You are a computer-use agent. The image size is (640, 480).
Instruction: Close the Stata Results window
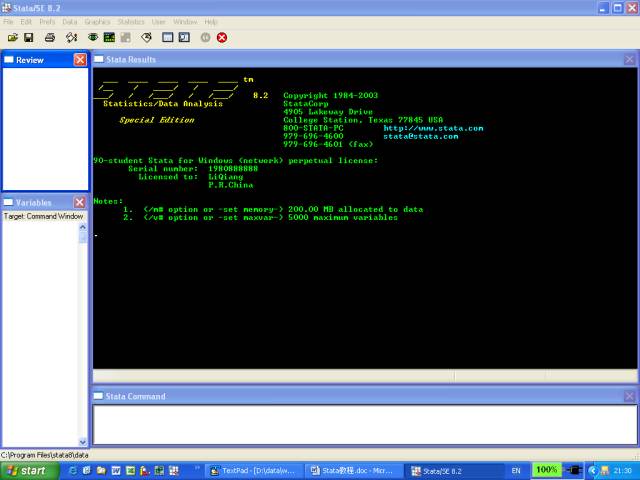tap(629, 60)
